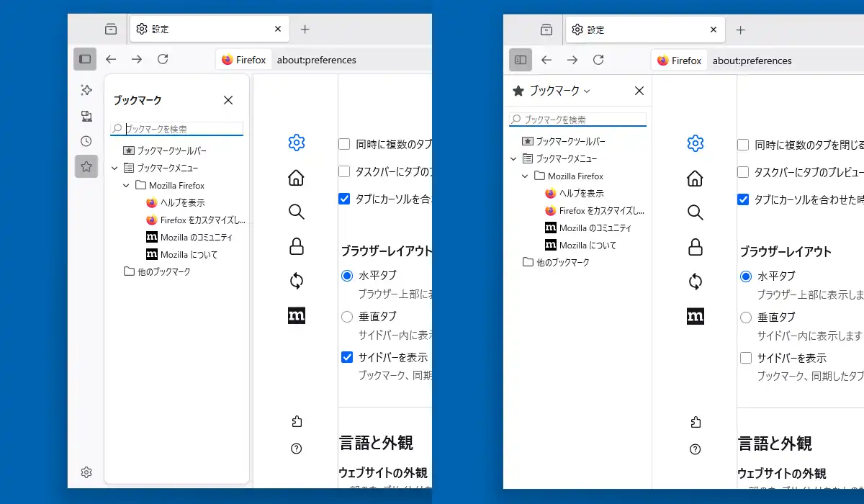Open the Firefox View icon in right window tab bar
The image size is (864, 504).
click(x=546, y=30)
